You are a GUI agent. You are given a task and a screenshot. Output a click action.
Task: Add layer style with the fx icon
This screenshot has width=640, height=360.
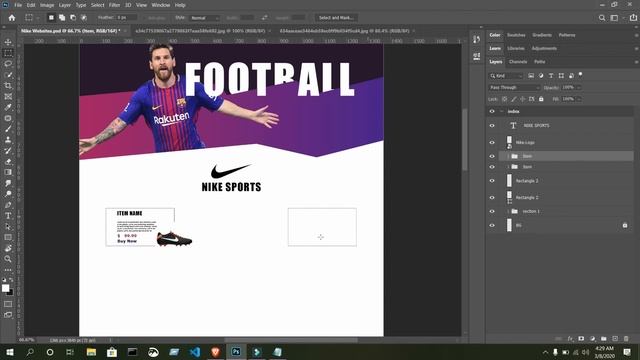570,339
